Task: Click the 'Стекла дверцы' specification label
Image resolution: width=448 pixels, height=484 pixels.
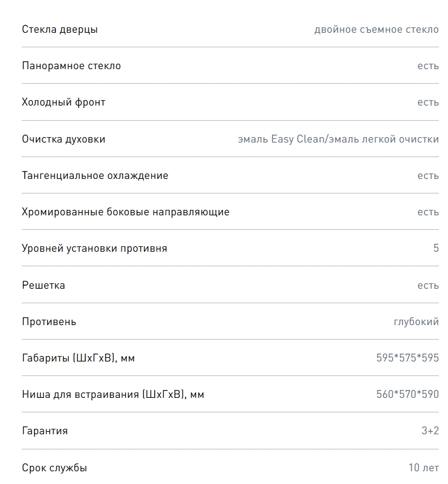Action: click(59, 29)
